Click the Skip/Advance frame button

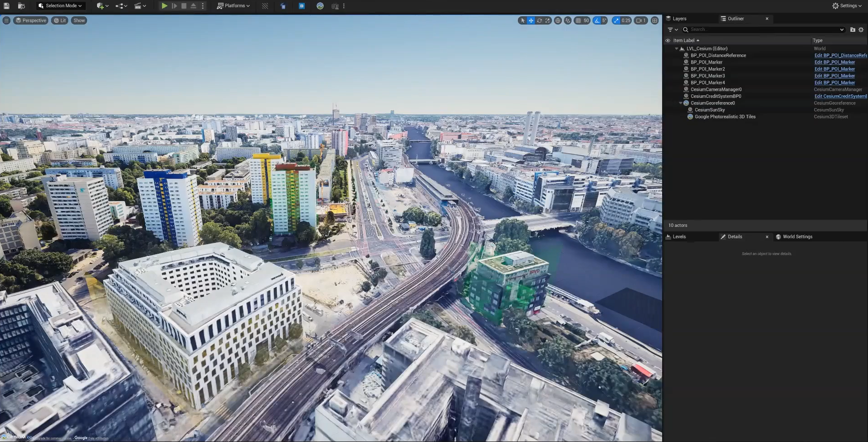click(x=174, y=6)
